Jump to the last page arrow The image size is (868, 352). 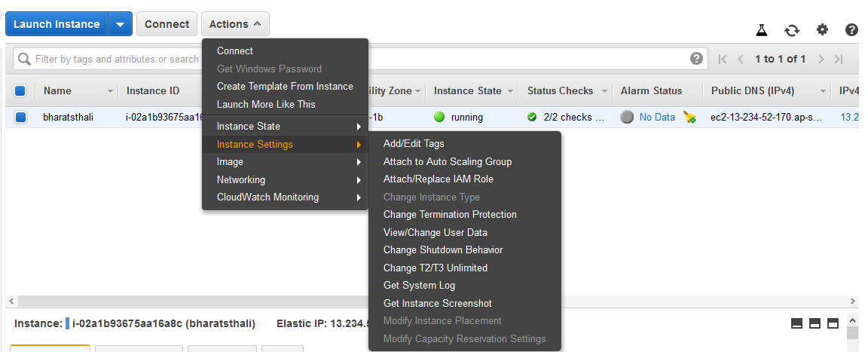[839, 59]
